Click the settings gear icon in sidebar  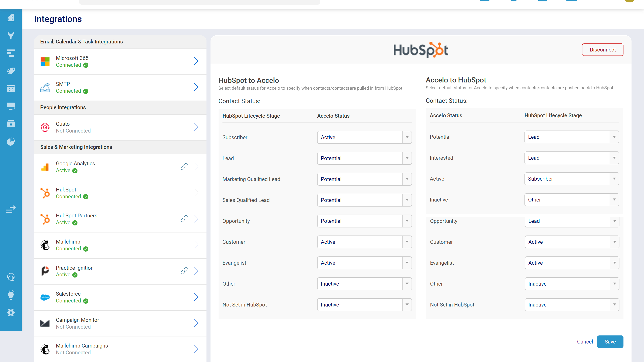(11, 313)
